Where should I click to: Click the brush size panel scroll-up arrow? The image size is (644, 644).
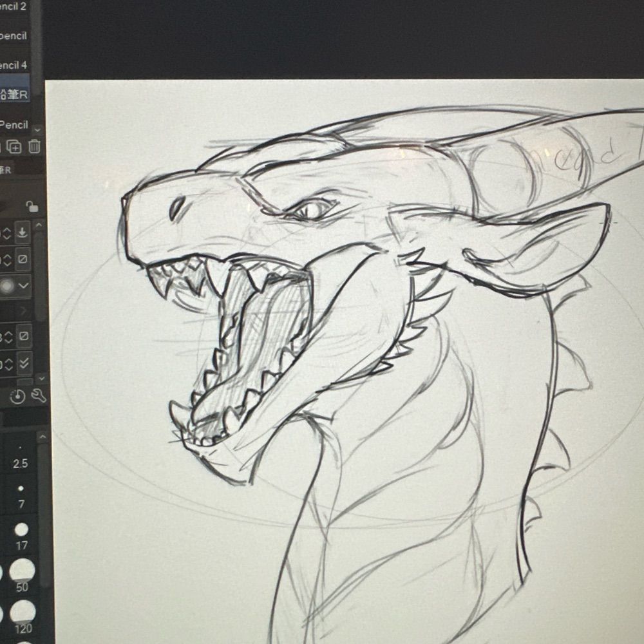(x=43, y=437)
